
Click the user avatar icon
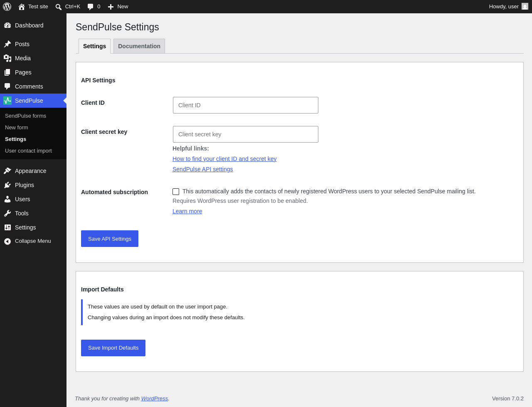pyautogui.click(x=525, y=6)
